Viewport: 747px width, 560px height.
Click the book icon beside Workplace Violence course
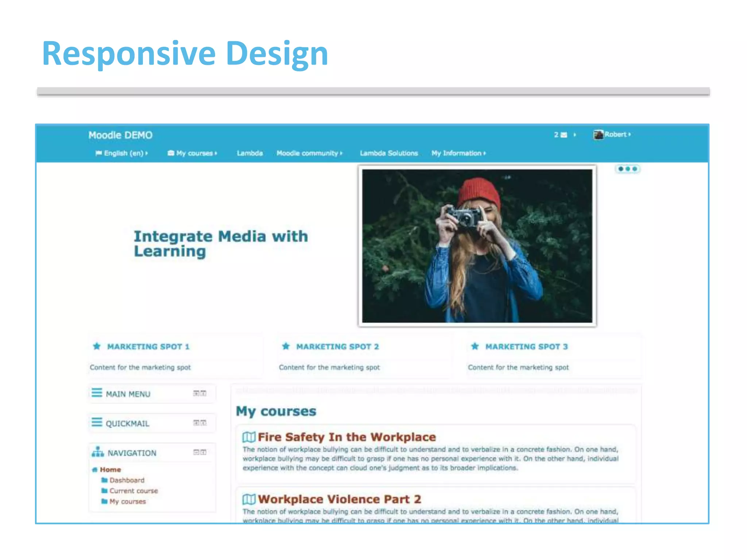click(249, 499)
